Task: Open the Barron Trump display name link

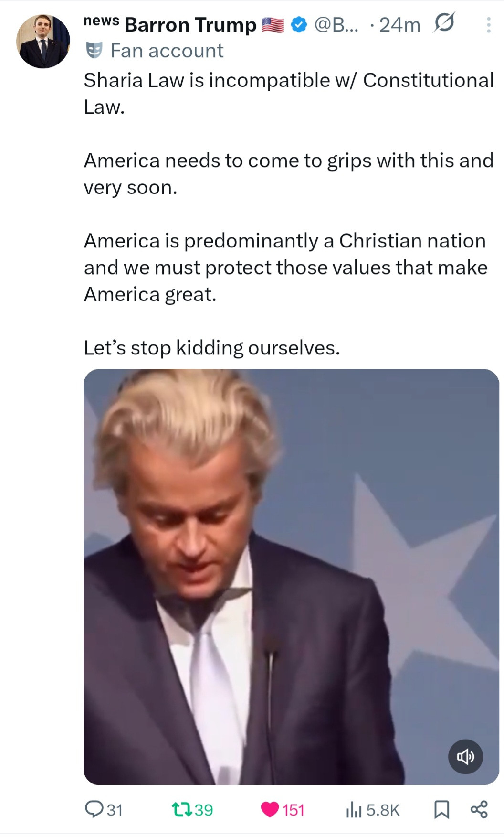Action: point(190,25)
